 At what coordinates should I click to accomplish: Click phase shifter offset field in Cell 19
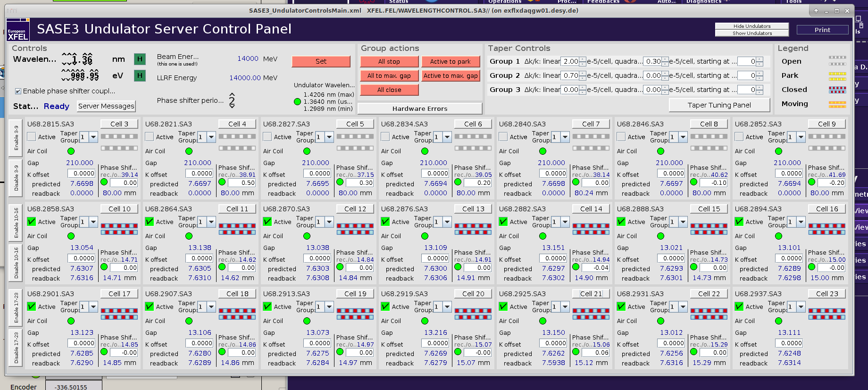point(359,352)
